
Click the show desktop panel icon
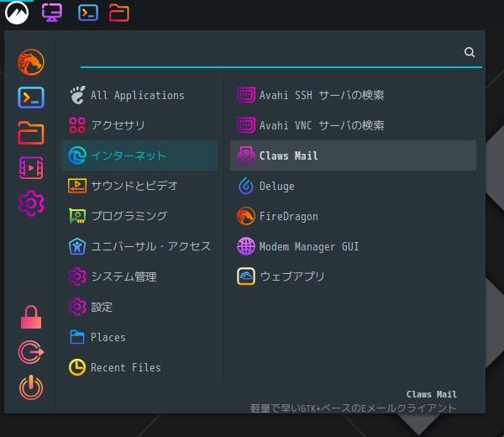point(52,13)
